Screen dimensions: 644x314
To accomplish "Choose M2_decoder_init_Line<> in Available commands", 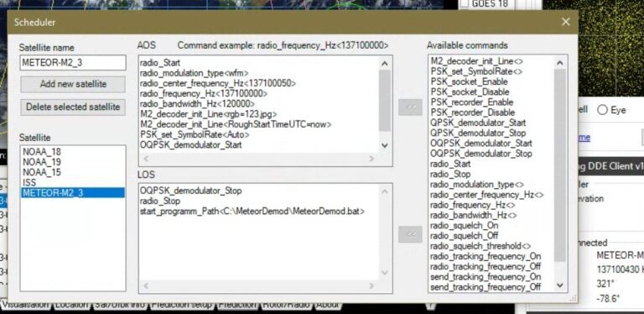I will click(476, 61).
